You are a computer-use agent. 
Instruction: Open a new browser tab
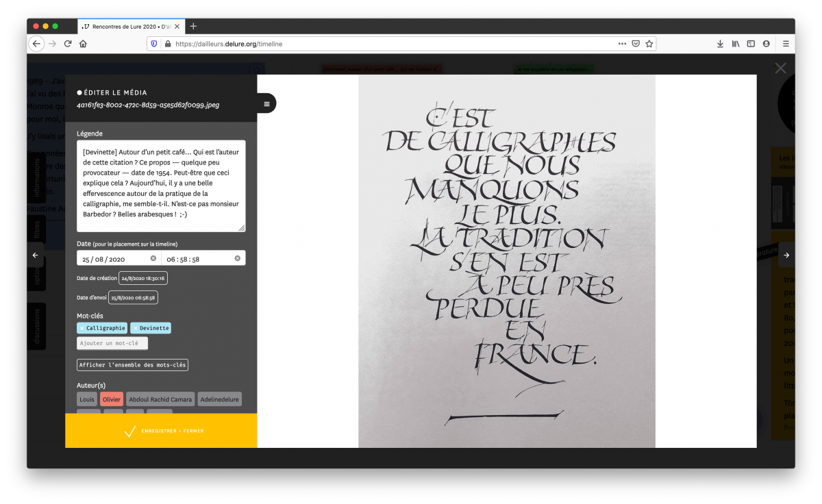193,26
